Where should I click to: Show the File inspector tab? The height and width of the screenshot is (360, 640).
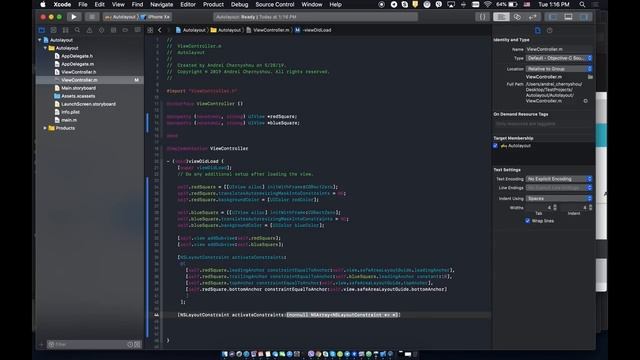[538, 31]
